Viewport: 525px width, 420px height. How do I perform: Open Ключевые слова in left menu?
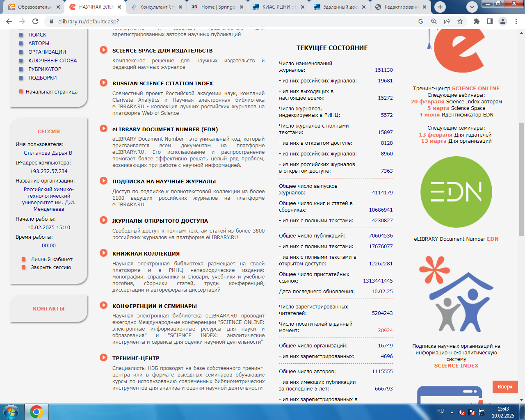(x=52, y=60)
